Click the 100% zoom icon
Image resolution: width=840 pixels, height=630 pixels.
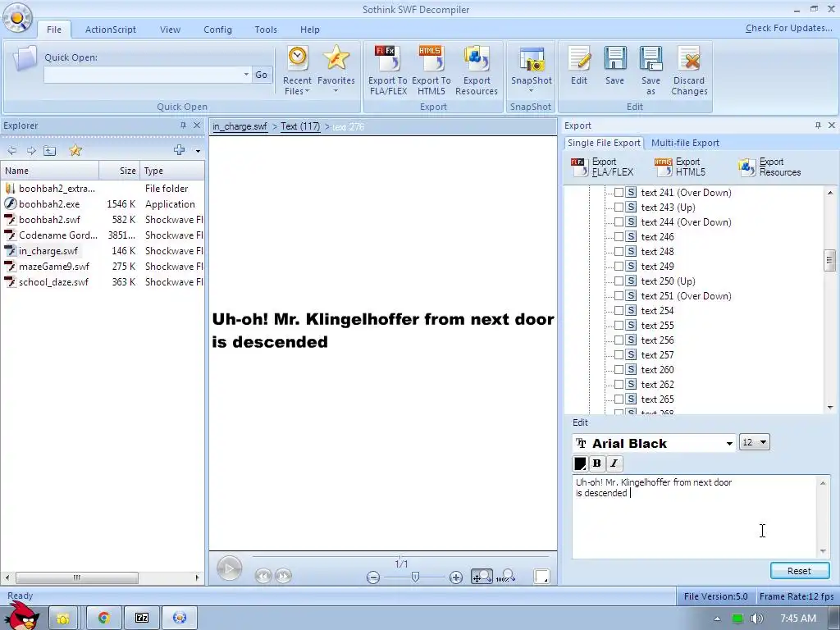tap(505, 577)
